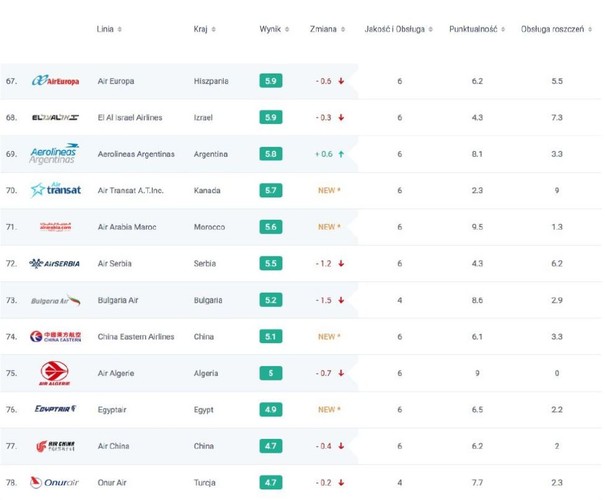Click the Air Algerie logo

pyautogui.click(x=56, y=373)
